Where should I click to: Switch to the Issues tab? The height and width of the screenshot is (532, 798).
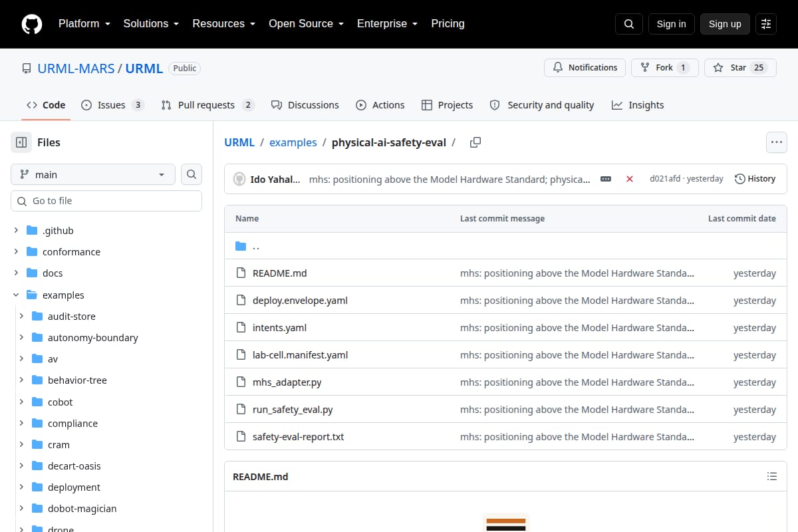coord(112,105)
